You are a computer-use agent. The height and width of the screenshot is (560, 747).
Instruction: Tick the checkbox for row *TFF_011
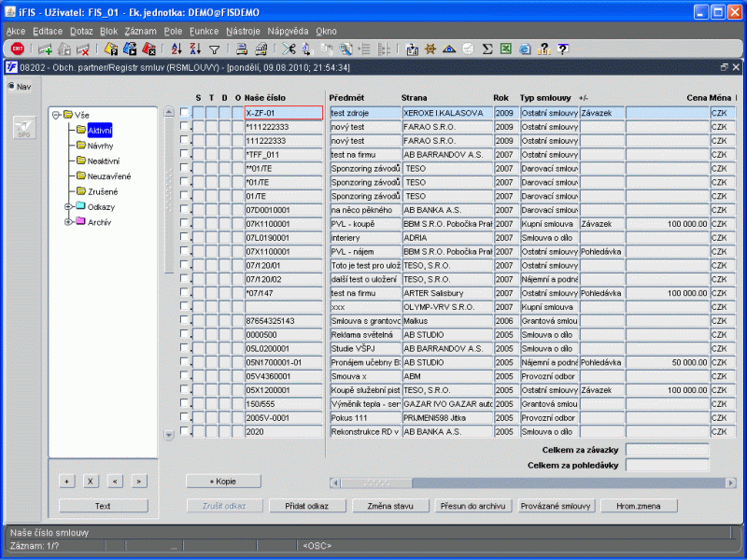click(185, 155)
